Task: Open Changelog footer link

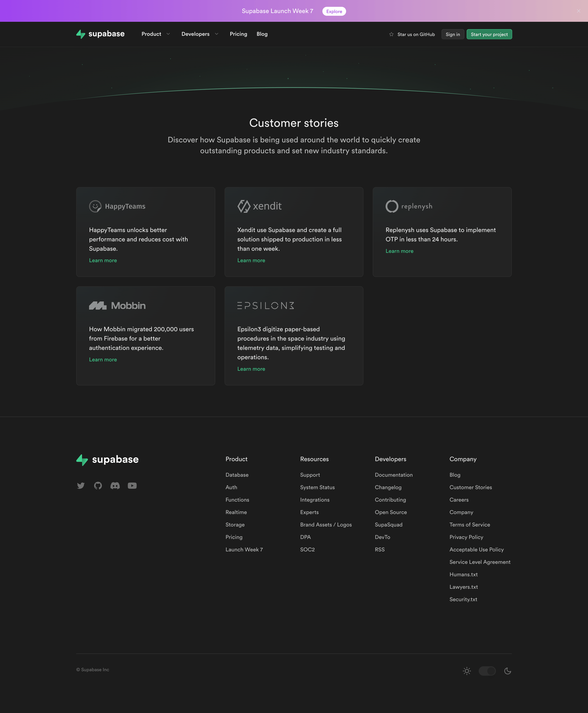Action: [x=388, y=487]
